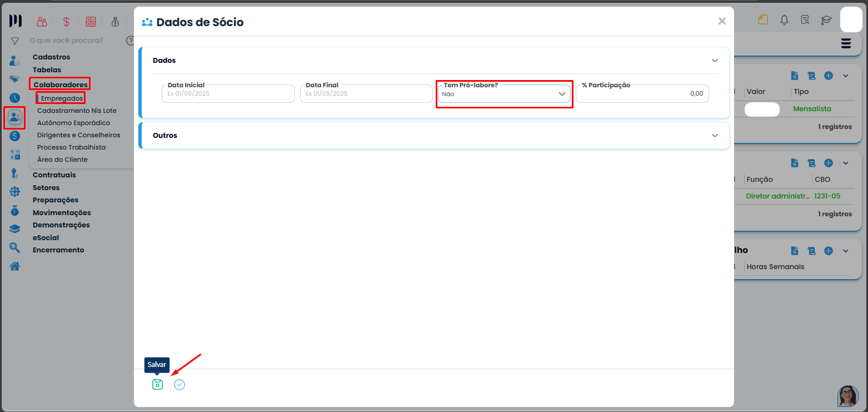
Task: Click the blue checkmark confirm icon
Action: click(179, 384)
